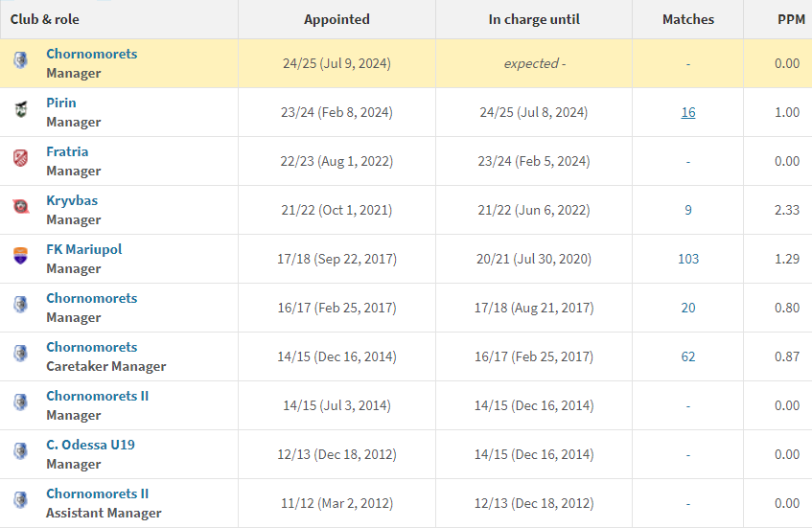Click the Pirin club crest icon
812x528 pixels.
pyautogui.click(x=20, y=109)
